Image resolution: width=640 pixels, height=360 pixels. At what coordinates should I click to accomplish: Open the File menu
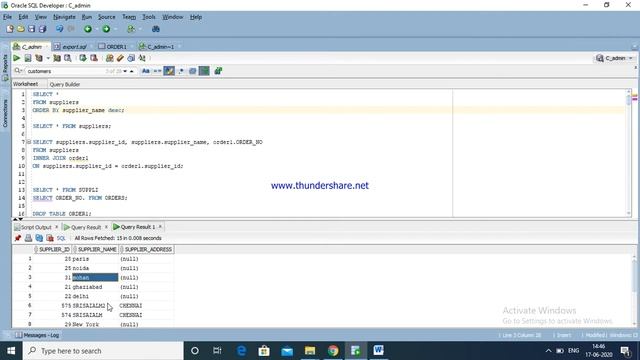[7, 17]
